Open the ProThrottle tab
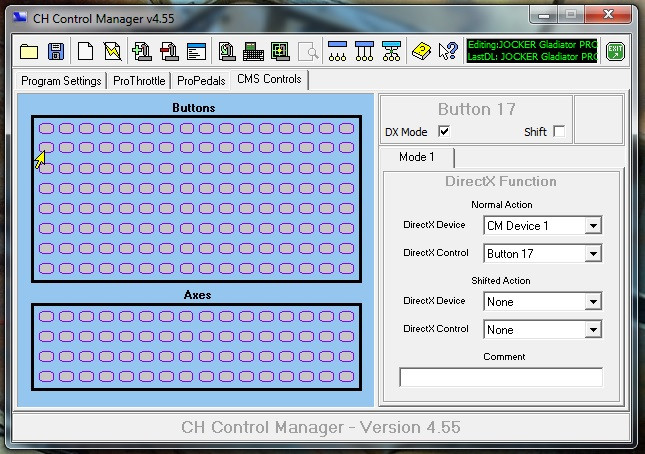645x454 pixels. pos(139,80)
